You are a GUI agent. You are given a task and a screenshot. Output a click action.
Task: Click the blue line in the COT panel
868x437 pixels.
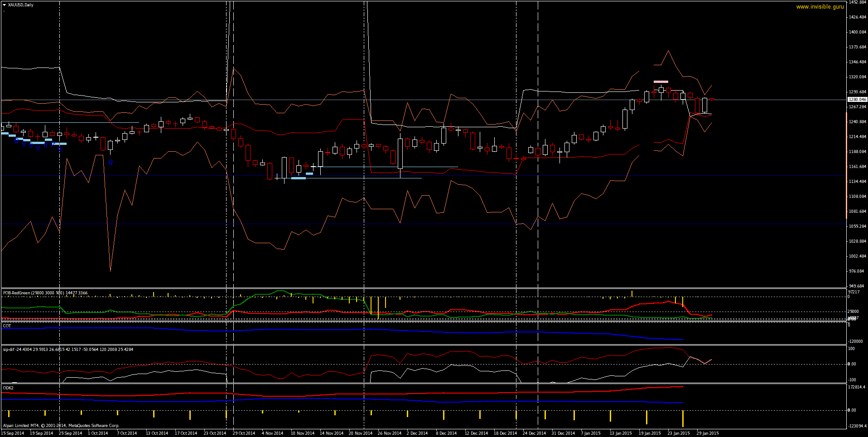click(342, 329)
